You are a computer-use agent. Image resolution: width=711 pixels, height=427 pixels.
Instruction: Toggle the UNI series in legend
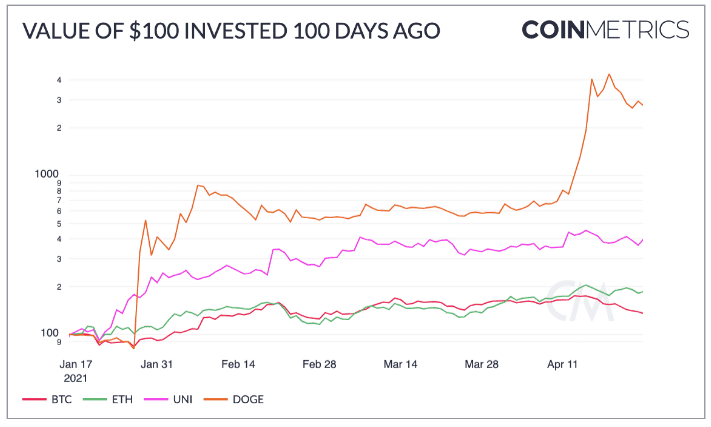point(169,399)
